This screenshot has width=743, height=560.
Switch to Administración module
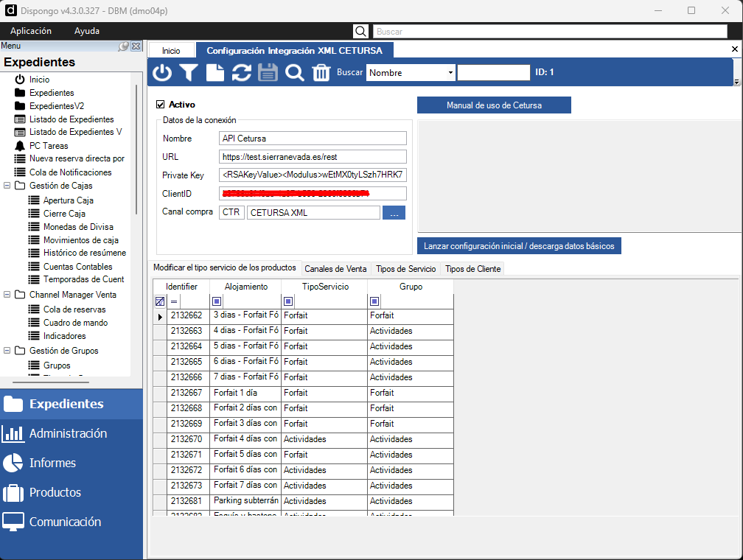(x=71, y=433)
